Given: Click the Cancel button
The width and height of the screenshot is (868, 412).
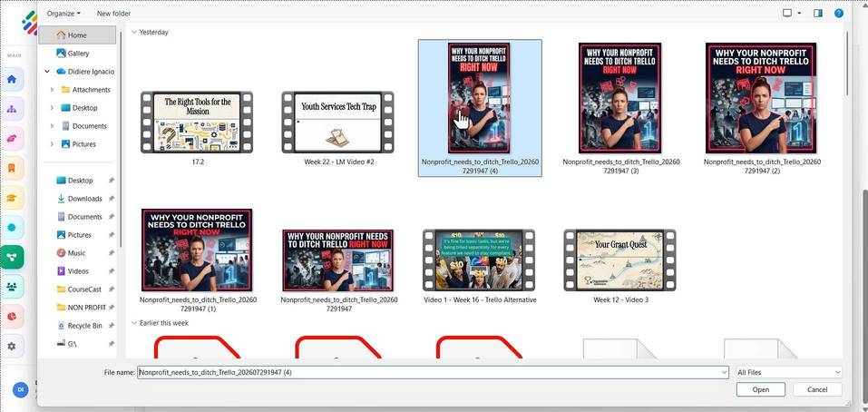Looking at the screenshot, I should click(817, 389).
